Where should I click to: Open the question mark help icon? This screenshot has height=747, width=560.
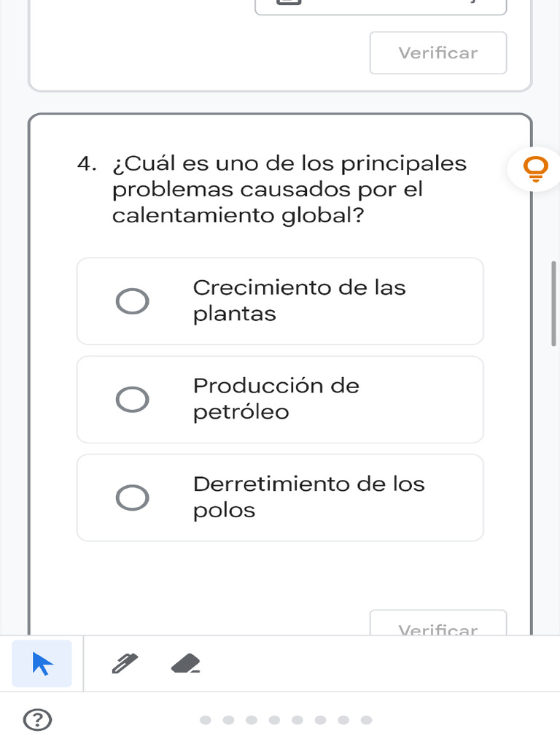click(x=38, y=720)
